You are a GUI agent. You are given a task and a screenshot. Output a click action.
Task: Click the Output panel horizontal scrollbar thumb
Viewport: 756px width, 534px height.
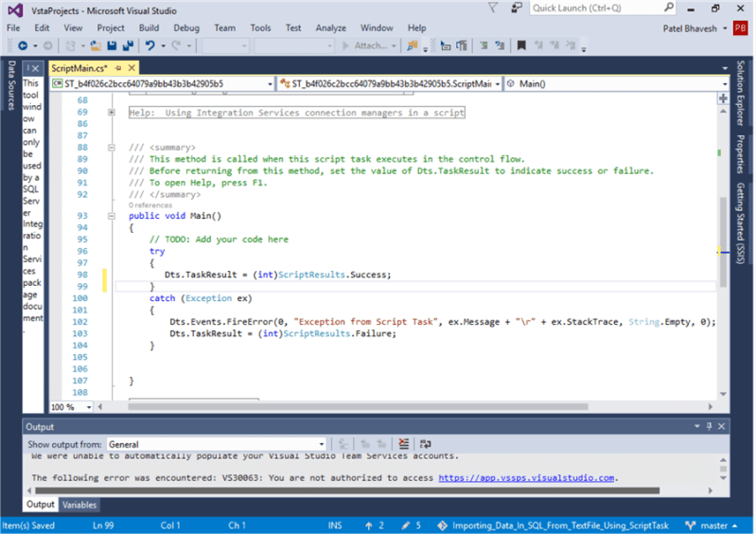click(x=346, y=490)
